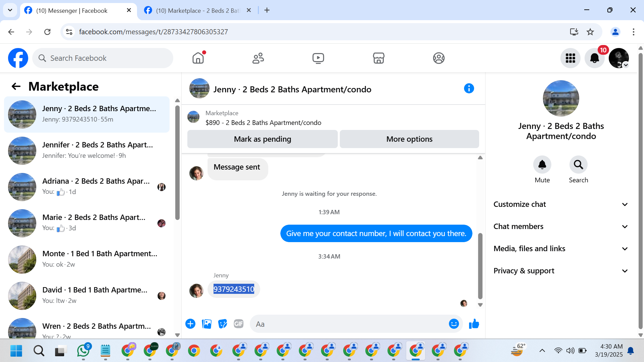
Task: Open the Groups icon in top navigation
Action: [439, 58]
